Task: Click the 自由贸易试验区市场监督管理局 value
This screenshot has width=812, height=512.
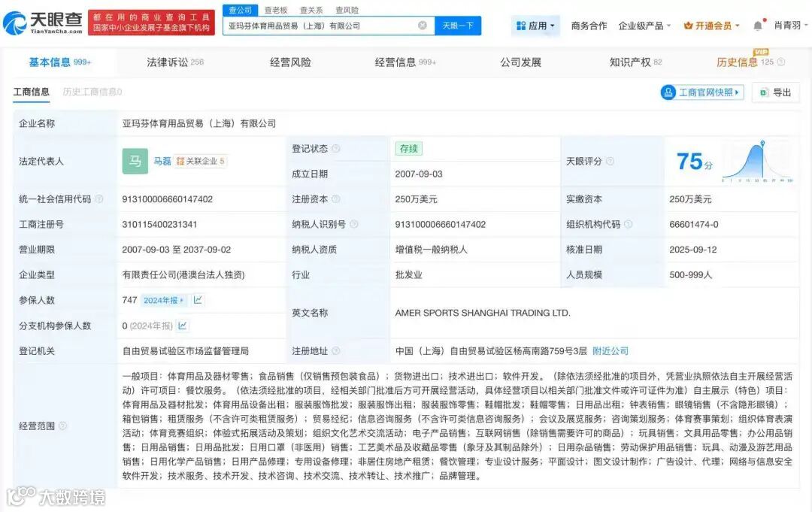Action: pyautogui.click(x=186, y=350)
